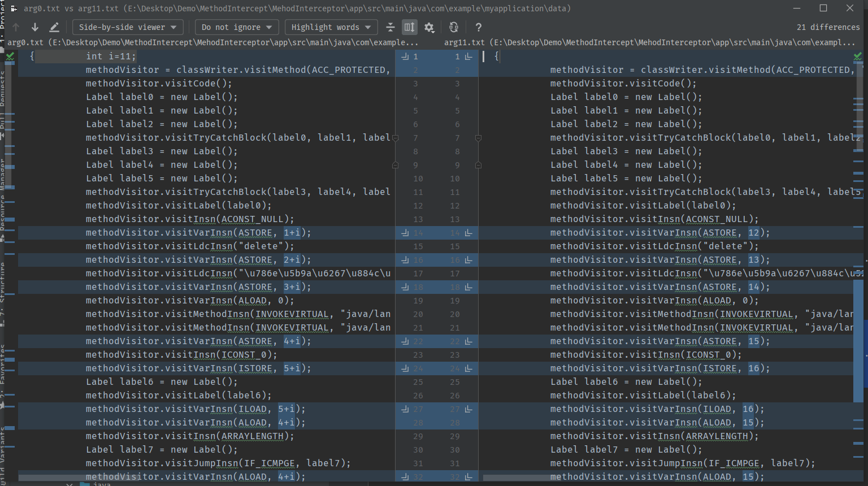
Task: Go to previous difference arrow
Action: 16,27
